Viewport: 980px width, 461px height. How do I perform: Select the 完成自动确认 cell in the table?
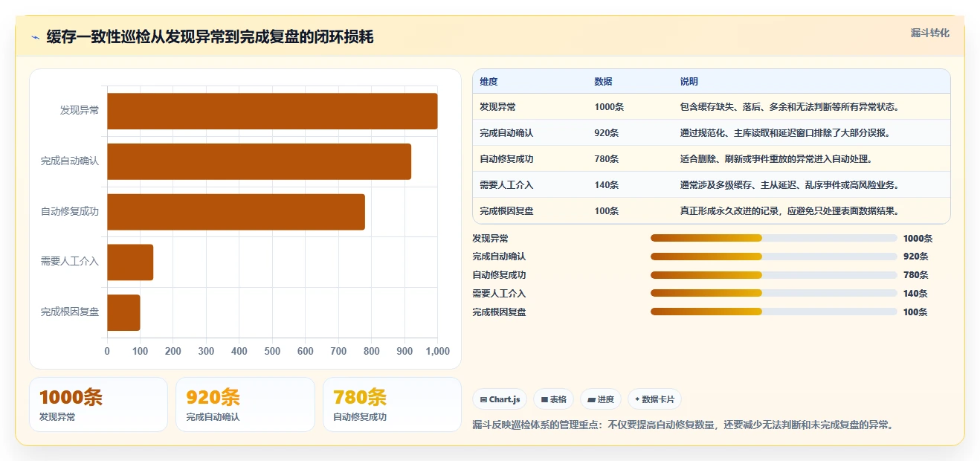point(506,133)
